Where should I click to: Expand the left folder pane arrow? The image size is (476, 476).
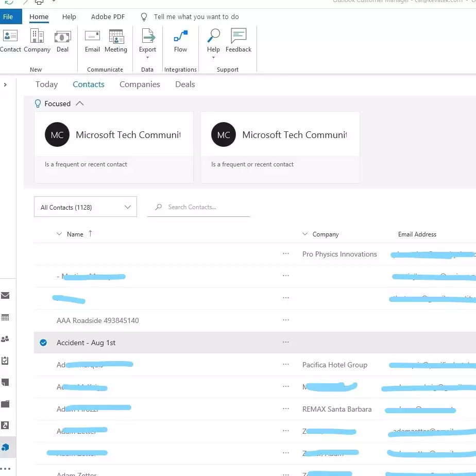(x=5, y=84)
